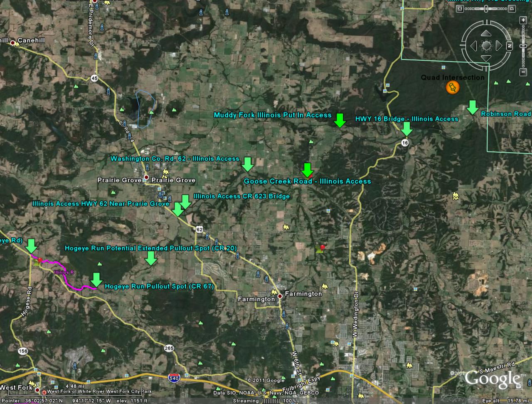Image resolution: width=532 pixels, height=404 pixels.
Task: Open the Goose Creek Road - Illinois Access label
Action: tap(307, 181)
